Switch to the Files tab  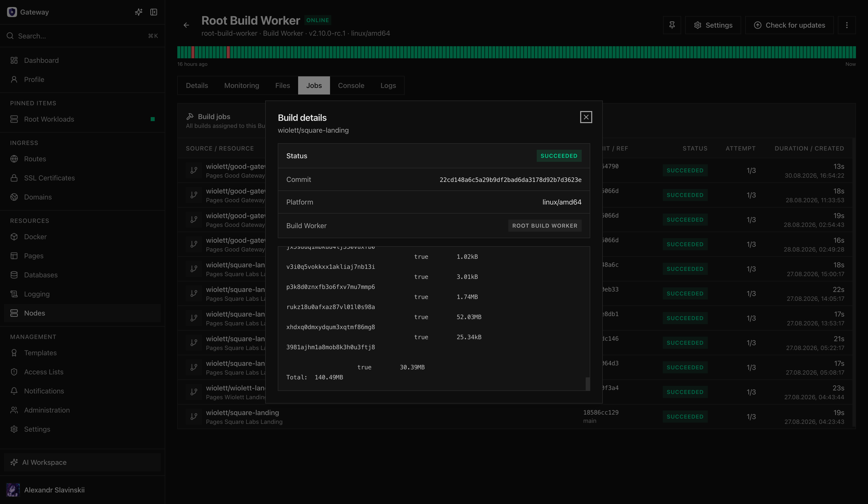tap(283, 85)
